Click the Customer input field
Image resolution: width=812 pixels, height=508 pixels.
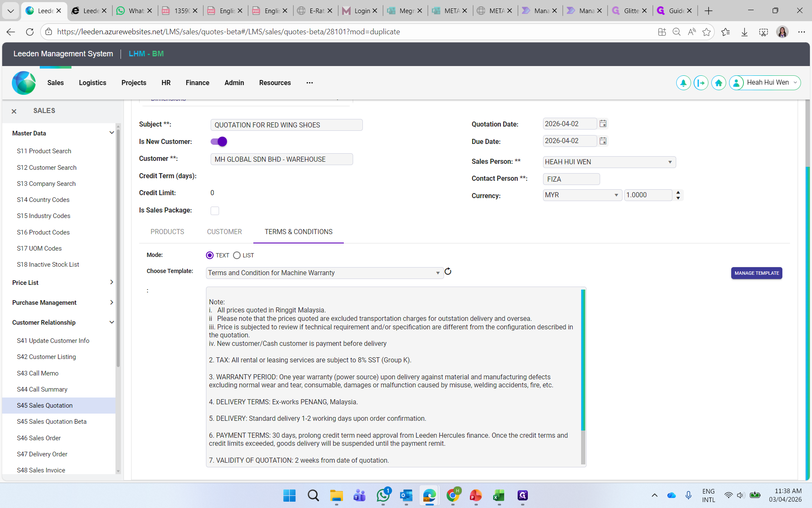pyautogui.click(x=281, y=159)
